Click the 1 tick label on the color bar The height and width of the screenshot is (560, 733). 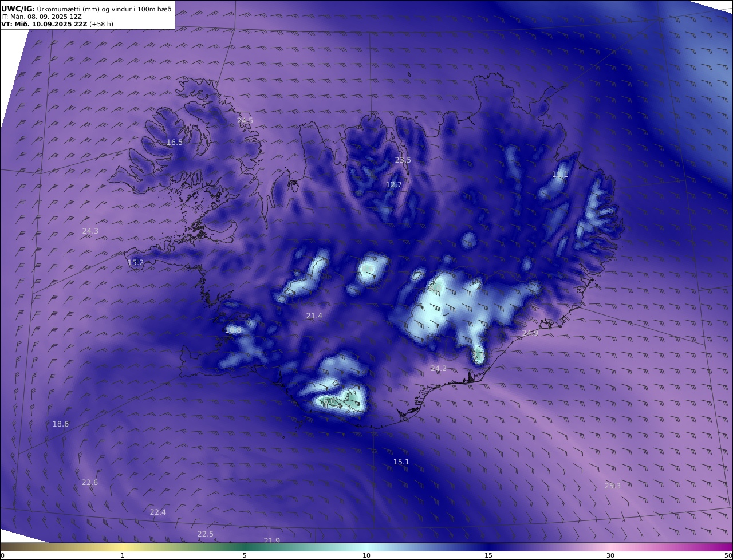(x=123, y=555)
